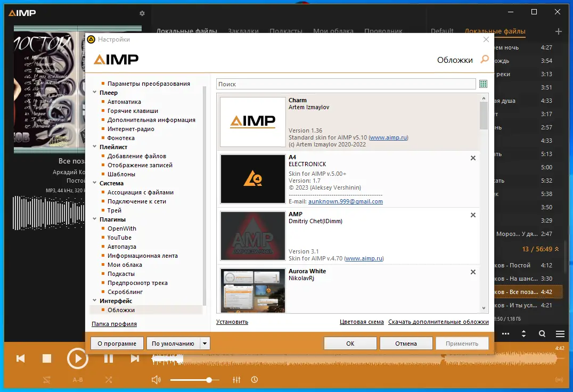Toggle repeat mode icon
This screenshot has height=392, width=573.
coord(47,380)
